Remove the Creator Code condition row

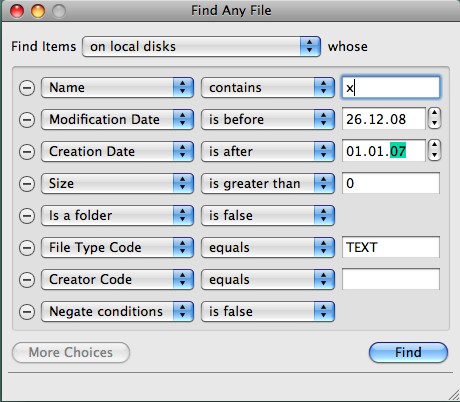point(27,280)
